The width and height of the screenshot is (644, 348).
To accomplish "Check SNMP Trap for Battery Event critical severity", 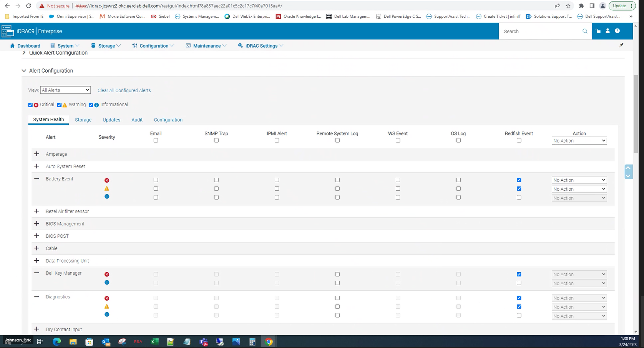I will (x=216, y=180).
